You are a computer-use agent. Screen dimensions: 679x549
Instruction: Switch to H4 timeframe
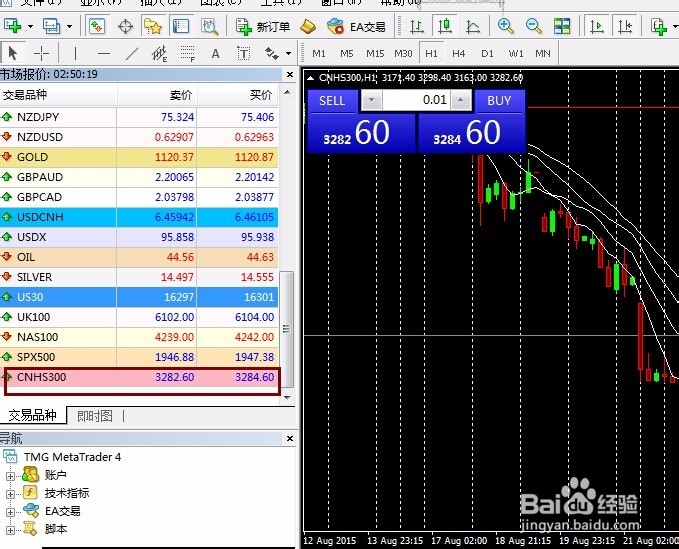click(x=459, y=53)
